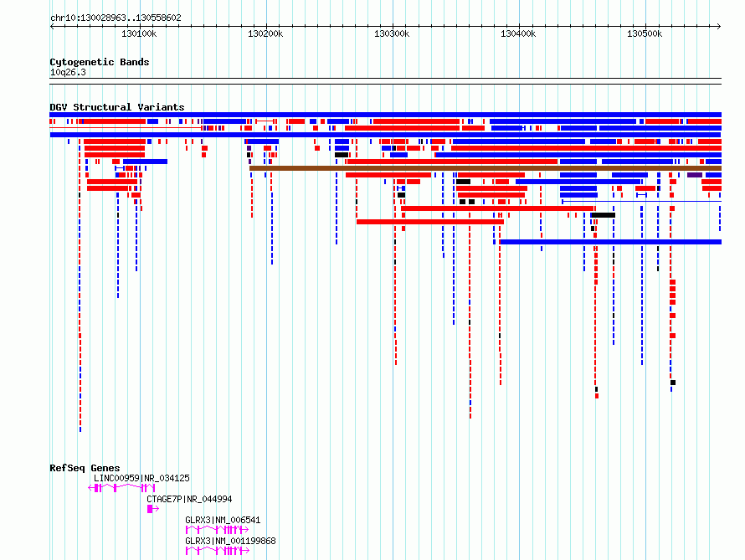Viewport: 745px width, 560px height.
Task: Open the Cytogenetic Bands track title
Action: point(100,62)
